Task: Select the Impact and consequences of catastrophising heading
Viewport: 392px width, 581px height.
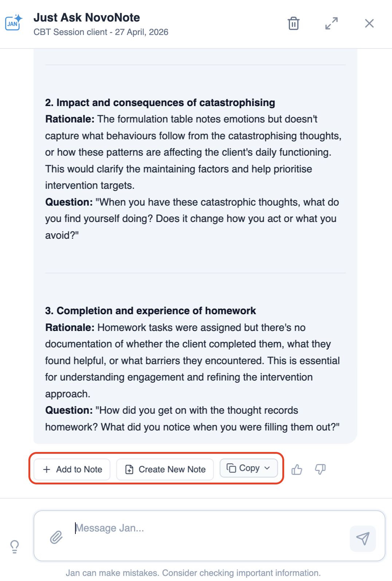Action: (160, 103)
